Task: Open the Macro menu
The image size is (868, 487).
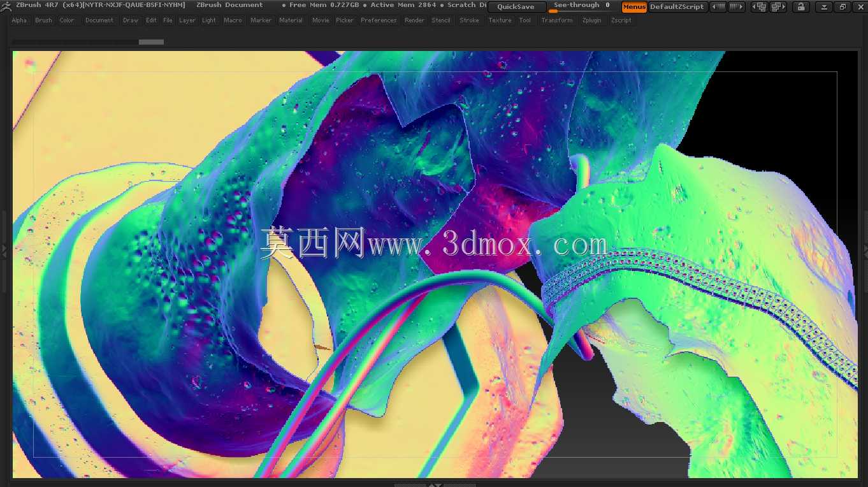Action: [x=233, y=20]
